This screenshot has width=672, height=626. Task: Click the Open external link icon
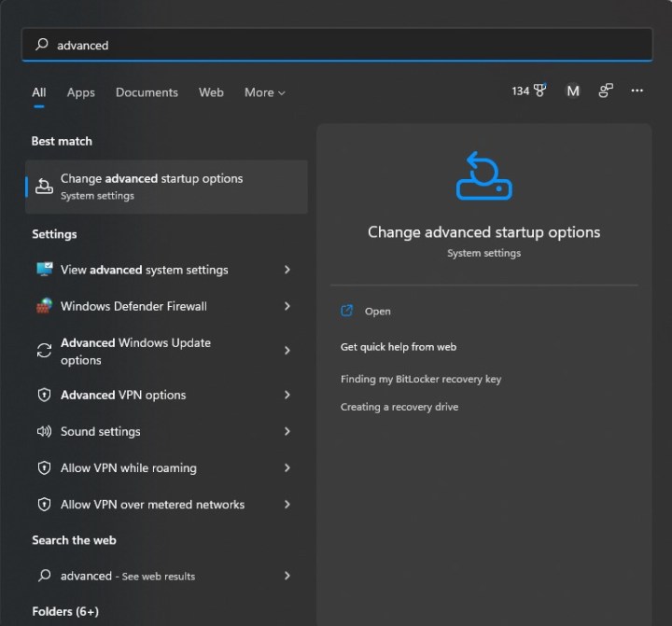(x=348, y=312)
